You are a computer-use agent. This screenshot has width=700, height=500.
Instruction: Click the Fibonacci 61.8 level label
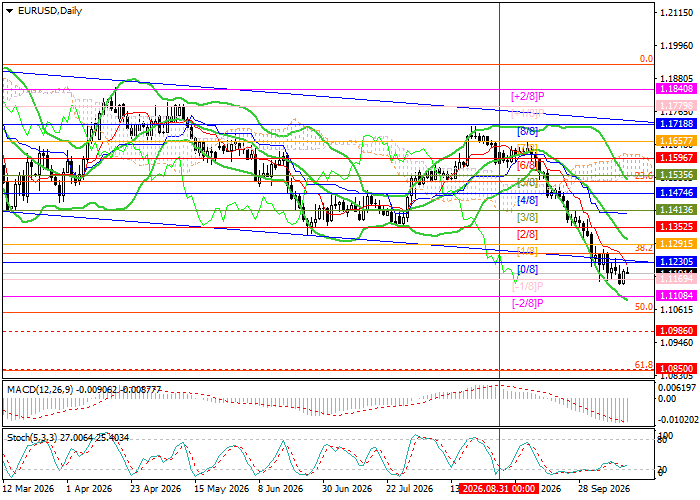click(644, 365)
